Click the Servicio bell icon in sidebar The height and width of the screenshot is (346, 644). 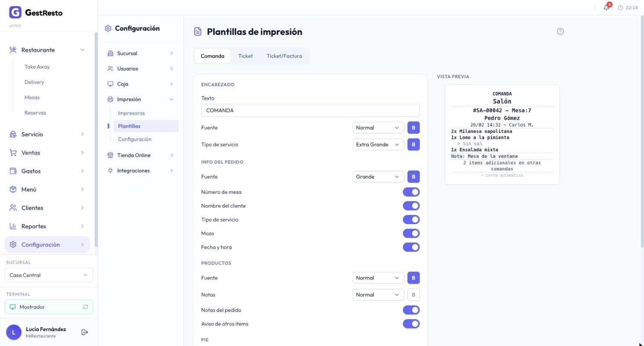click(x=13, y=134)
